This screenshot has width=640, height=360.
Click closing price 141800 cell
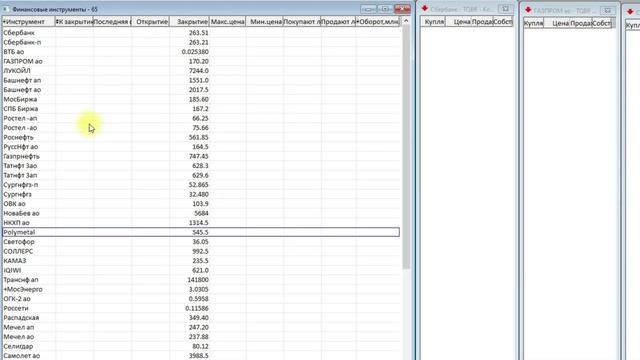[x=189, y=280]
